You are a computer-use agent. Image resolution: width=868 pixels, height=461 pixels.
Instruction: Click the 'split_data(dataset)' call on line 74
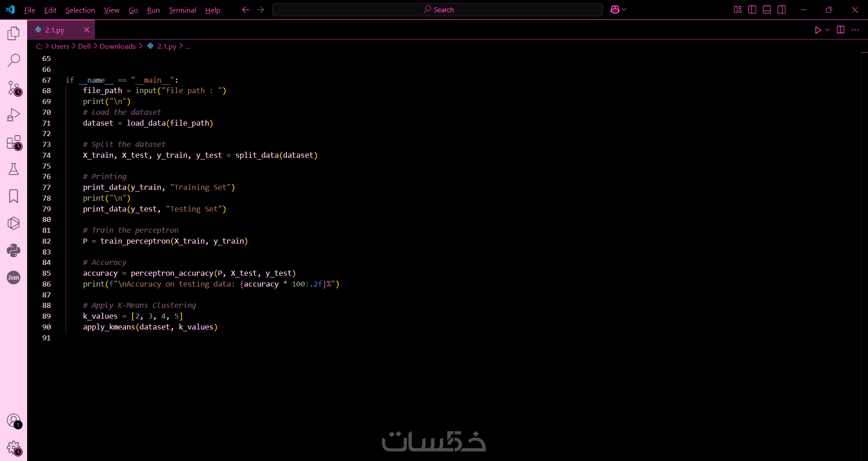point(276,155)
